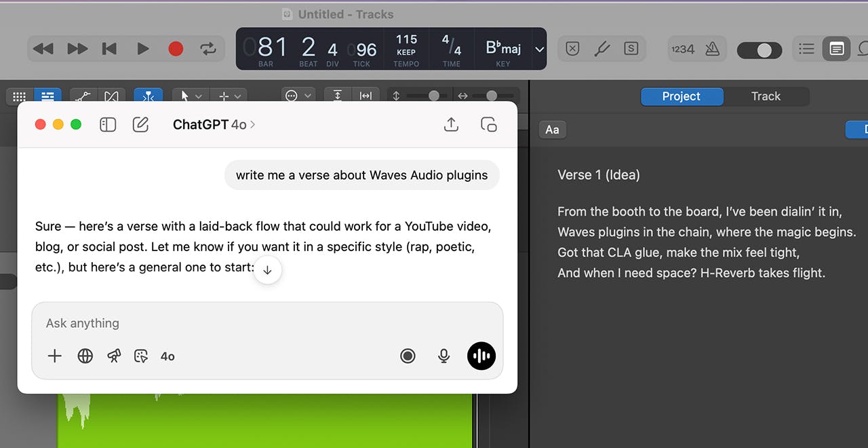Expand the LCD display mode dropdown arrow
This screenshot has height=448, width=868.
tap(539, 49)
